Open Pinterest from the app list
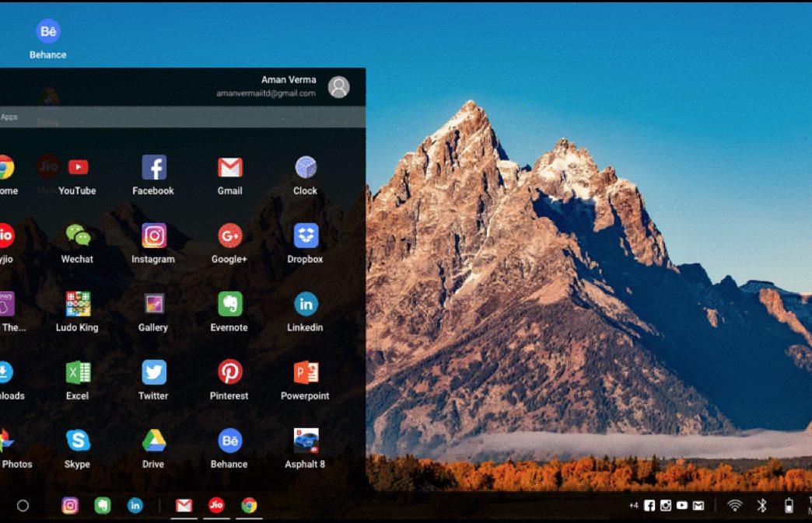 [x=229, y=373]
